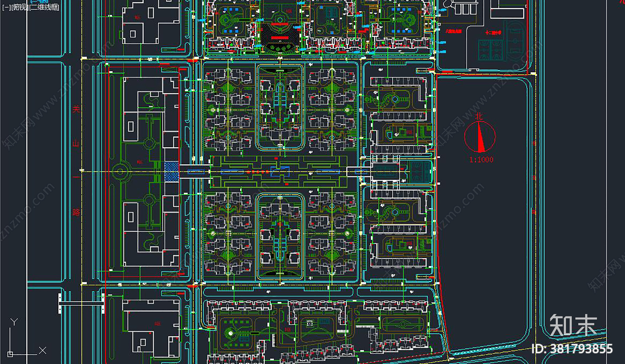Image resolution: width=625 pixels, height=364 pixels.
Task: Select the twin basketball courts in school site
Action: point(491,50)
